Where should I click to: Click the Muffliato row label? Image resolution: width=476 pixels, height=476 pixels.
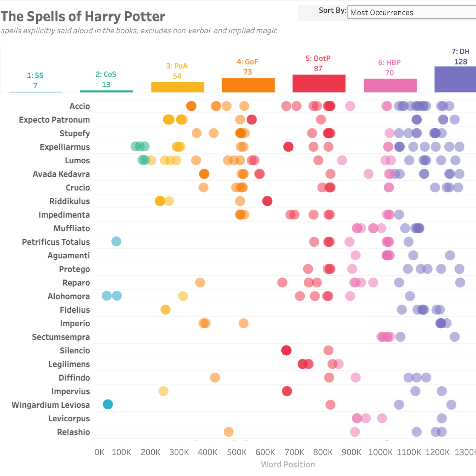(72, 228)
